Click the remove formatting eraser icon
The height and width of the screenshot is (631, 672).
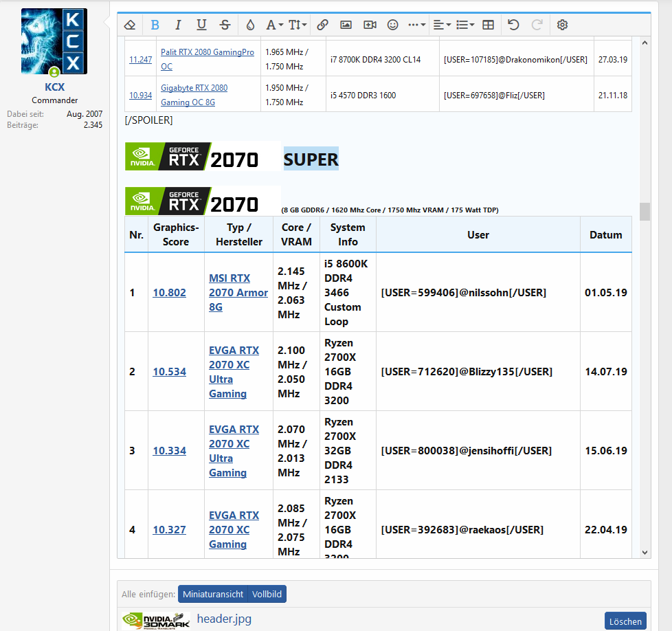point(130,25)
